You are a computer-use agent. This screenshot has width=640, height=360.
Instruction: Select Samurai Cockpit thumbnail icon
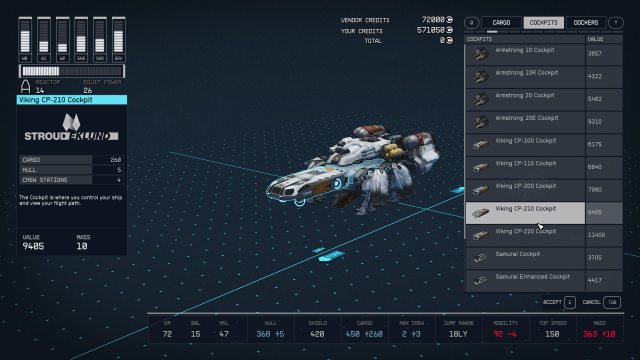(x=481, y=258)
